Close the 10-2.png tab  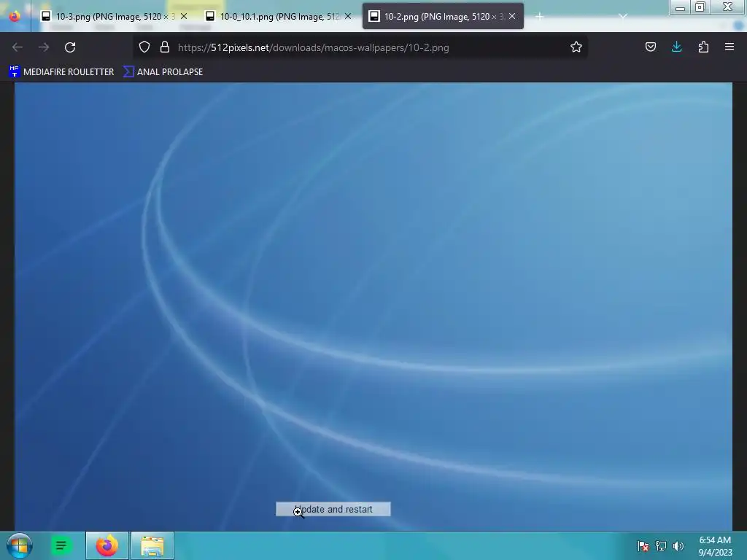pyautogui.click(x=512, y=16)
